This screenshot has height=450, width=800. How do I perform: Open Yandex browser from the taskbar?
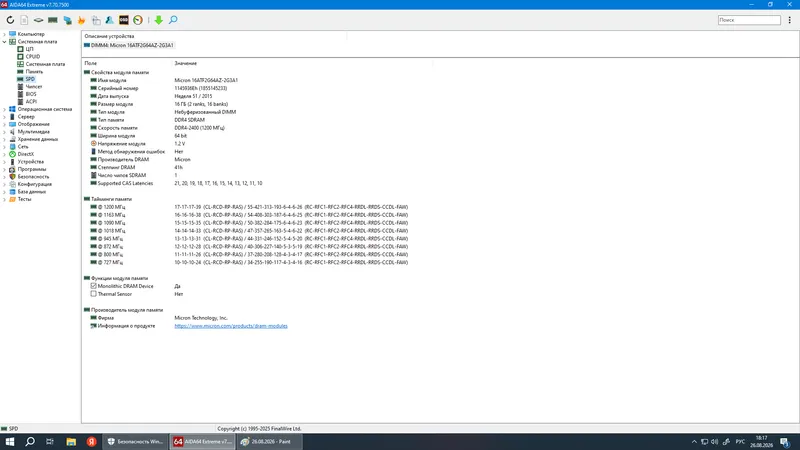click(91, 442)
